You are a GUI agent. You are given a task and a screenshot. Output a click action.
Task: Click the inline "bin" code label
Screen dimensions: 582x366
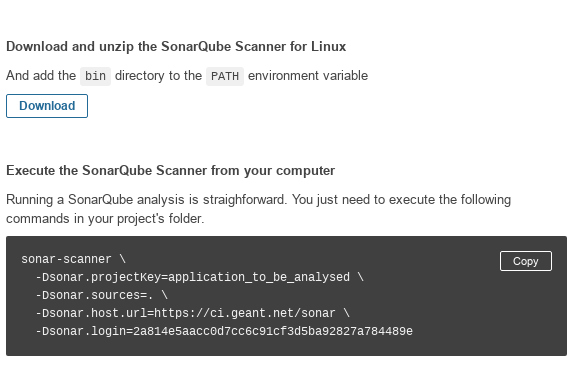(95, 76)
